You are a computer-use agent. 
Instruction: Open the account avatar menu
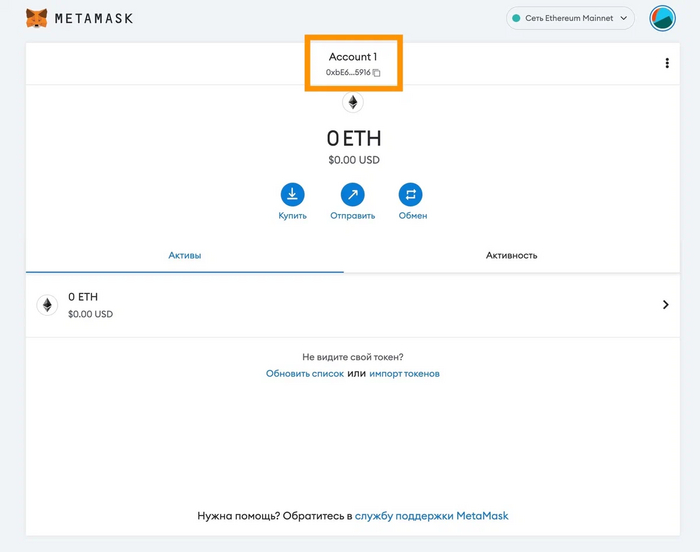coord(662,18)
